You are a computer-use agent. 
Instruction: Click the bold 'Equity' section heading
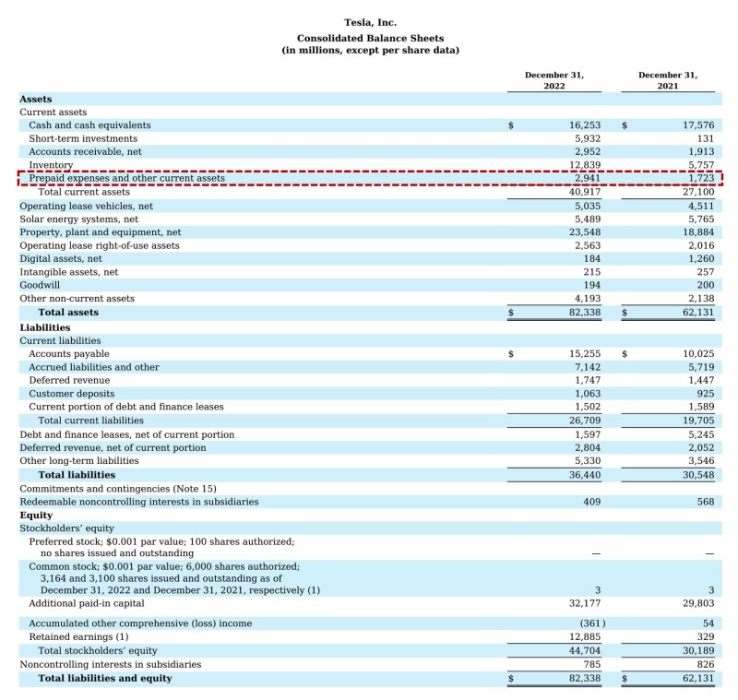click(x=36, y=516)
